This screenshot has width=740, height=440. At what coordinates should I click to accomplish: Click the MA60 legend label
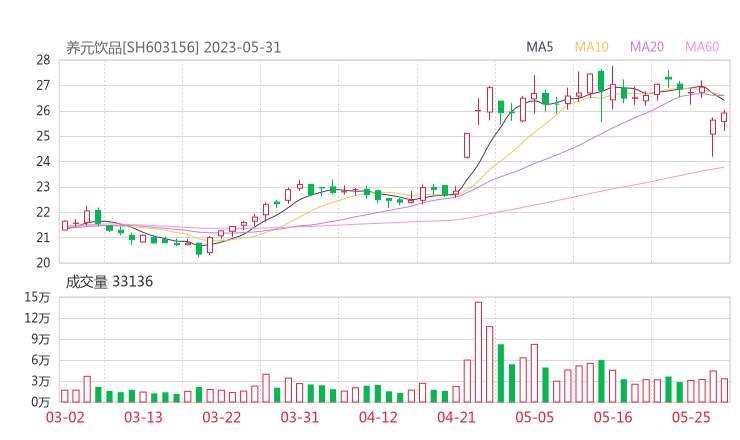(702, 47)
